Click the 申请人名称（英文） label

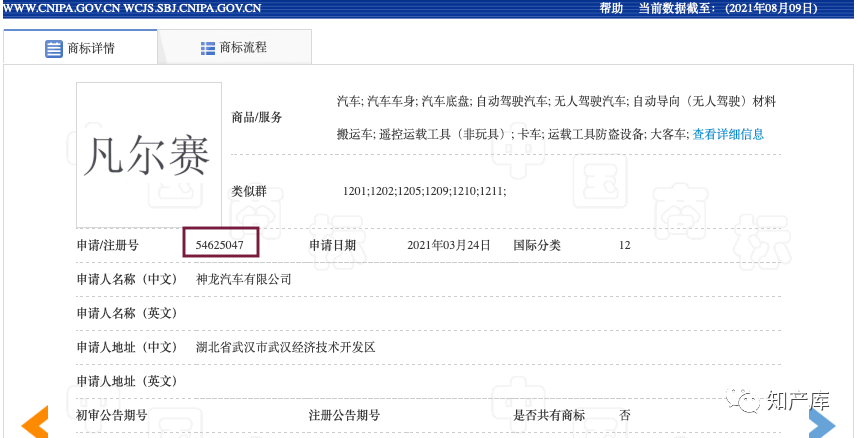[x=127, y=313]
